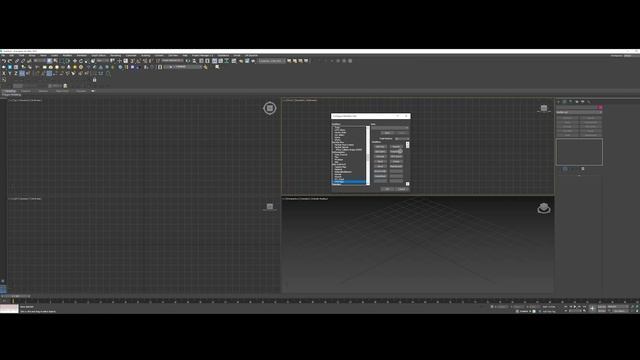Viewport: 640px width, 360px height.
Task: Switch to the Utilities command panel tab
Action: click(x=589, y=102)
